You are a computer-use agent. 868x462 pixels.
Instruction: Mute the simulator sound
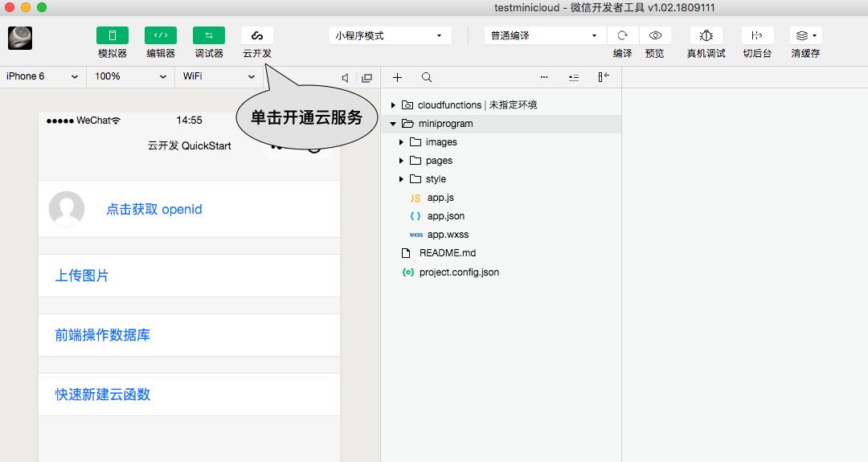(346, 78)
